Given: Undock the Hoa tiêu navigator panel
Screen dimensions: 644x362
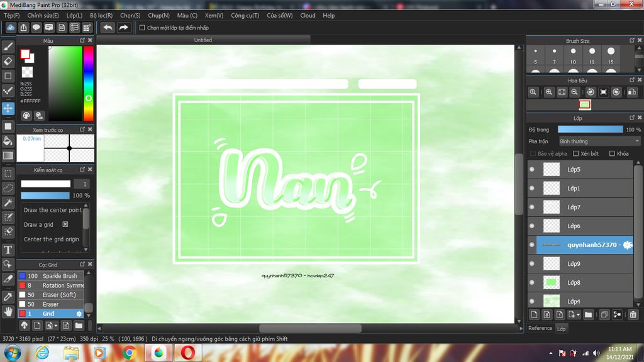Looking at the screenshot, I should [631, 80].
